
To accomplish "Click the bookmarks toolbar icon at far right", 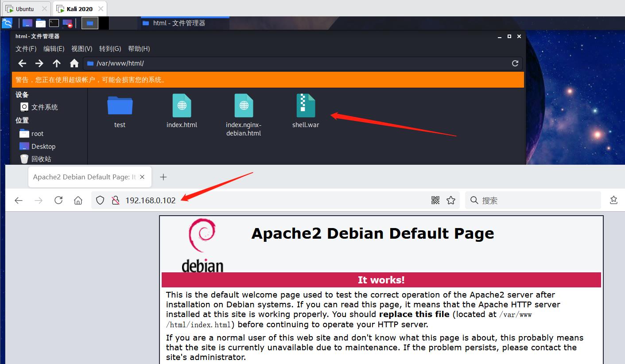I will [x=613, y=200].
